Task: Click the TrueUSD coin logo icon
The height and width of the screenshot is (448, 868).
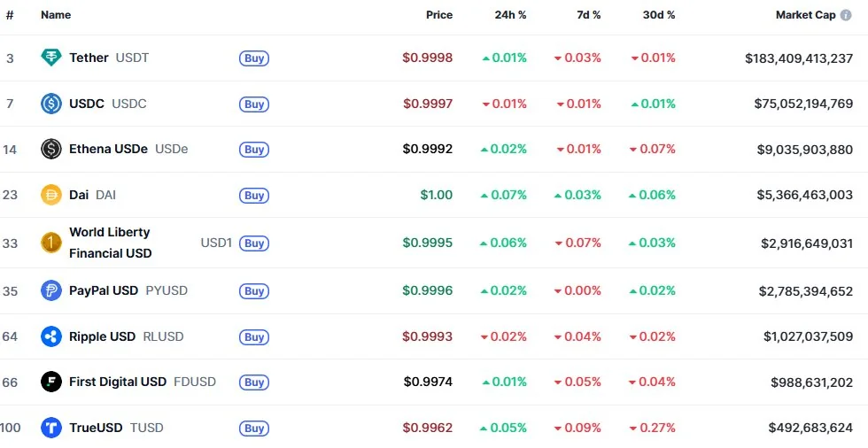Action: pyautogui.click(x=51, y=428)
